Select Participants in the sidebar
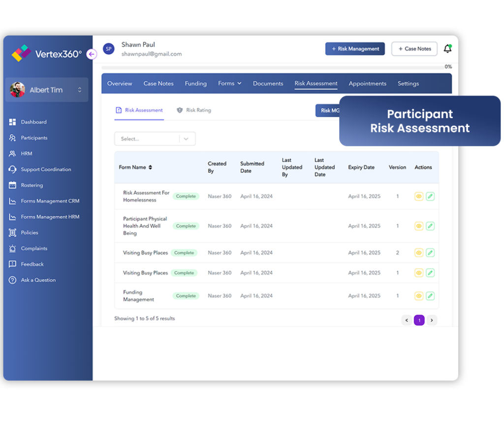This screenshot has width=504, height=424. coord(35,137)
